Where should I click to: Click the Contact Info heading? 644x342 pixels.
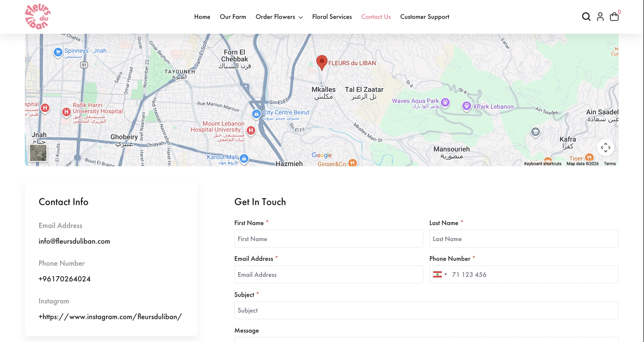tap(63, 202)
